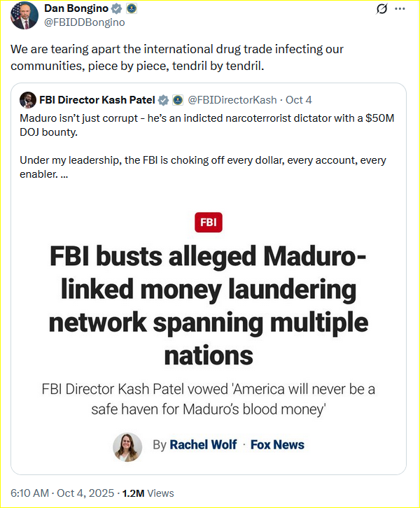This screenshot has width=420, height=508.
Task: Open the FBI Director Kash Patel name link
Action: click(x=97, y=99)
